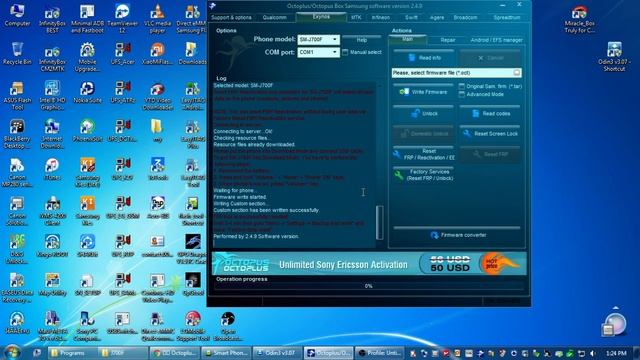The width and height of the screenshot is (640, 360).
Task: Launch InfinityBox BEST shortcut
Action: [52, 20]
